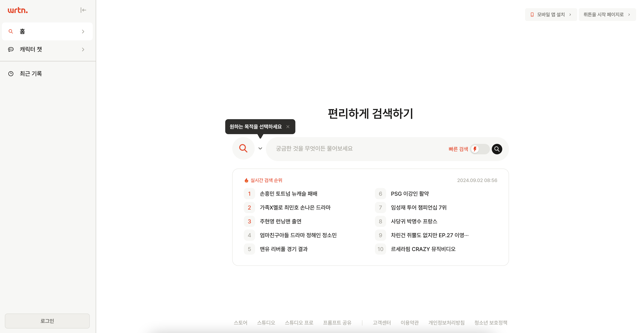Click the clock icon beside 최근 기록

(11, 74)
